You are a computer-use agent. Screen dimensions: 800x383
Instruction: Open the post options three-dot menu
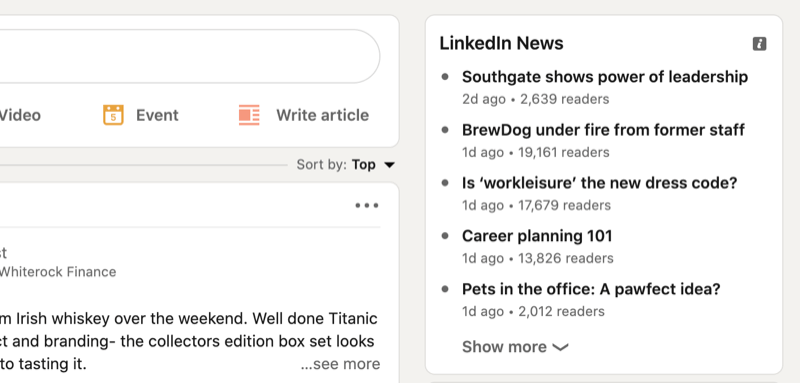(x=367, y=206)
